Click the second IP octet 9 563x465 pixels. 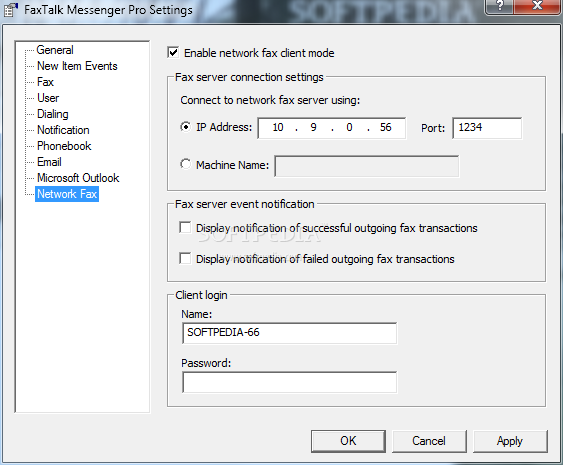click(313, 127)
